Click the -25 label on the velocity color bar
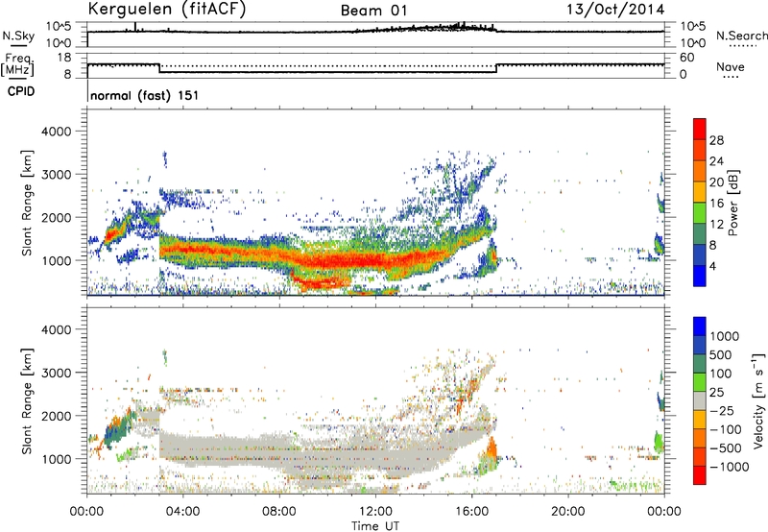The height and width of the screenshot is (532, 768). [722, 411]
